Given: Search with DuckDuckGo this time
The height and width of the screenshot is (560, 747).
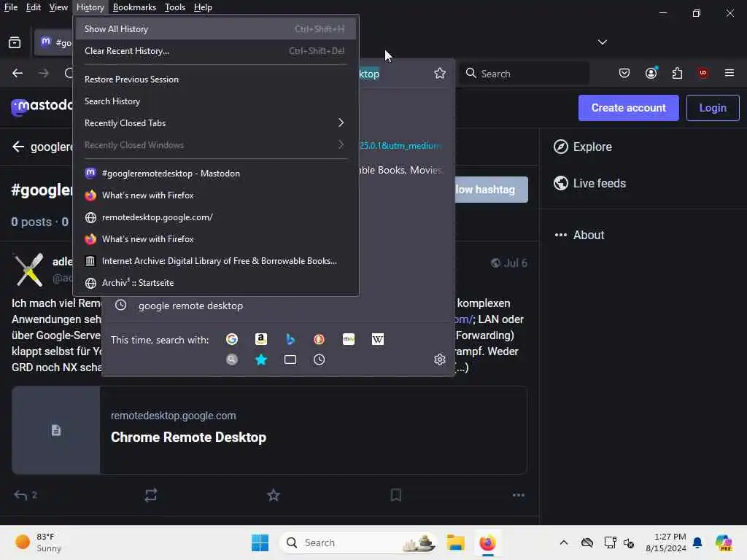Looking at the screenshot, I should pos(320,339).
